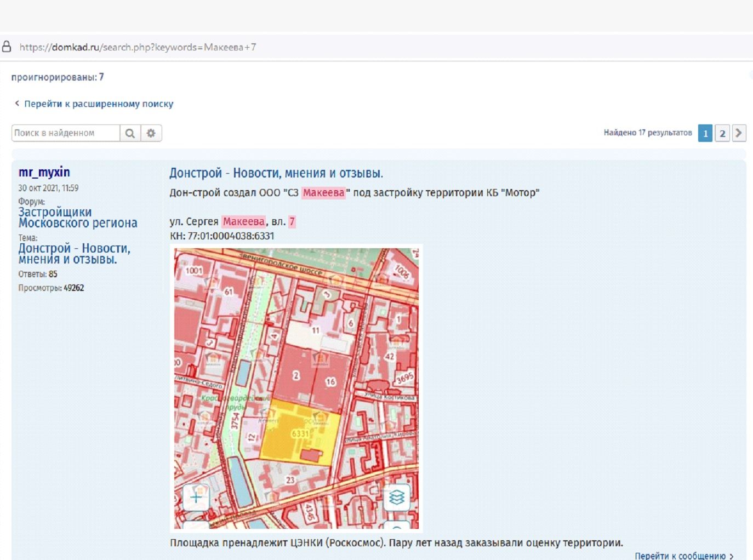Zoom in the map using the plus button
This screenshot has width=753, height=560.
click(x=196, y=497)
